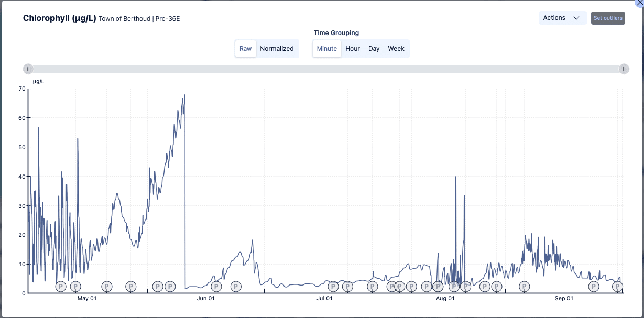The image size is (644, 318).
Task: Select Minute time grouping
Action: click(x=327, y=49)
